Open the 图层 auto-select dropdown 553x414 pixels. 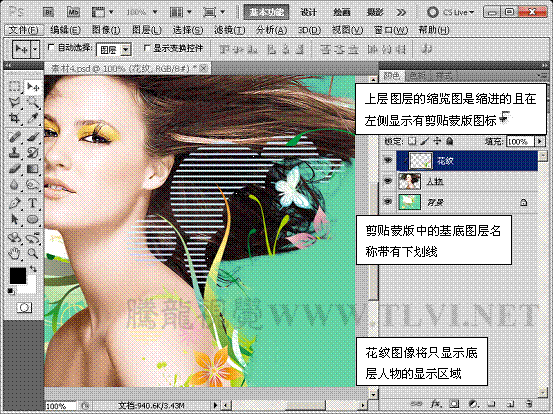[x=114, y=50]
